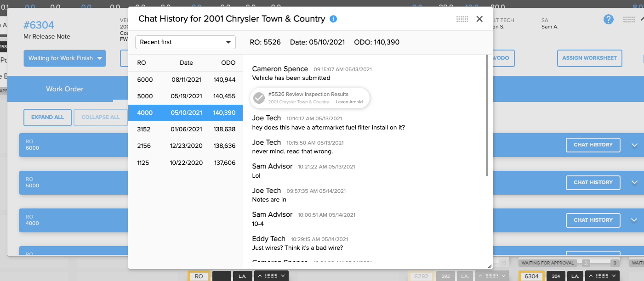Click the COLLAPSE ALL button
Viewport: 644px width, 281px height.
point(101,117)
